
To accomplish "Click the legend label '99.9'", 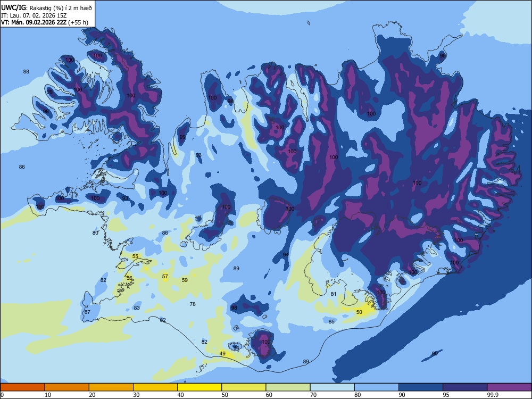I will pyautogui.click(x=492, y=395).
